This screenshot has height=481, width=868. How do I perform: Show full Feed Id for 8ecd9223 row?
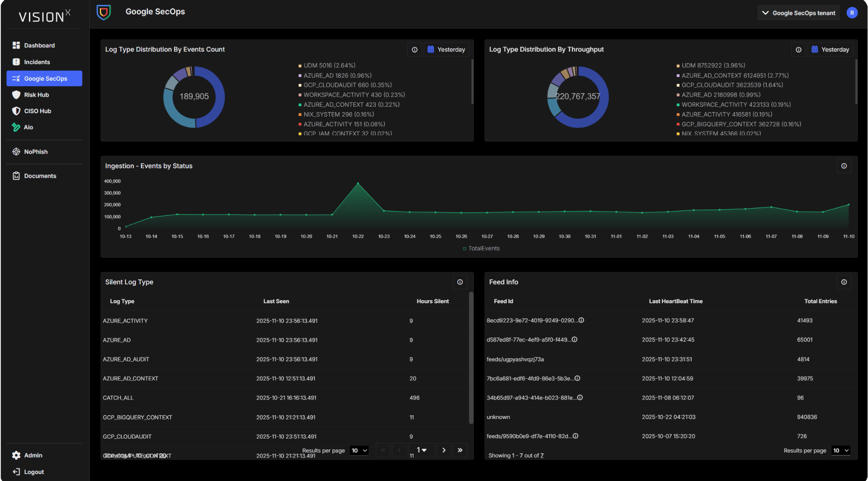581,321
